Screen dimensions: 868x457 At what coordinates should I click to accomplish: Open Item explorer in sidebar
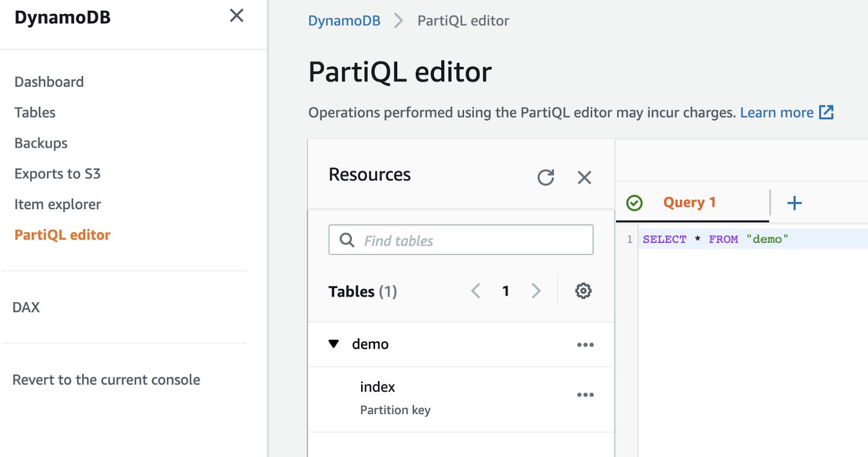click(58, 204)
